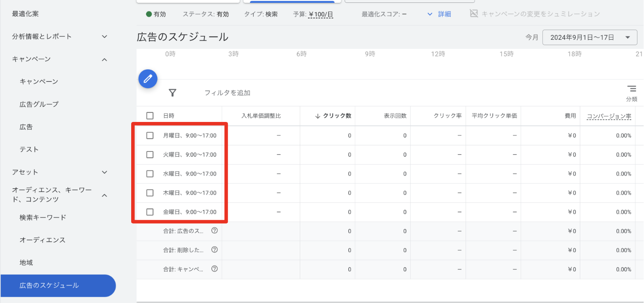Click the タイプ: 検索 label

261,14
